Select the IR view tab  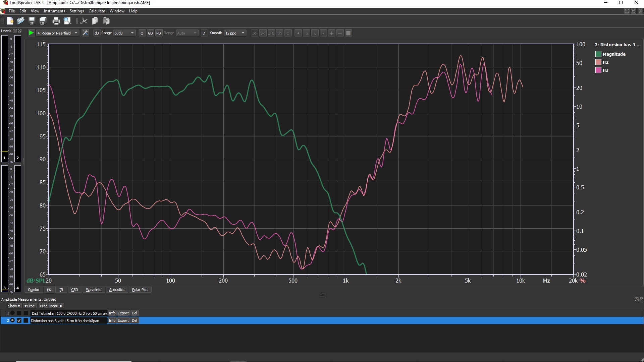[x=61, y=290]
